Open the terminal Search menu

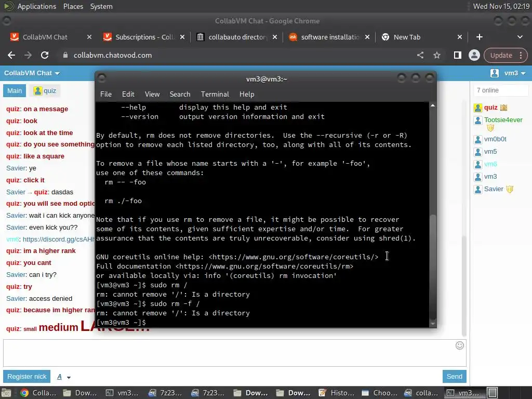pyautogui.click(x=180, y=95)
